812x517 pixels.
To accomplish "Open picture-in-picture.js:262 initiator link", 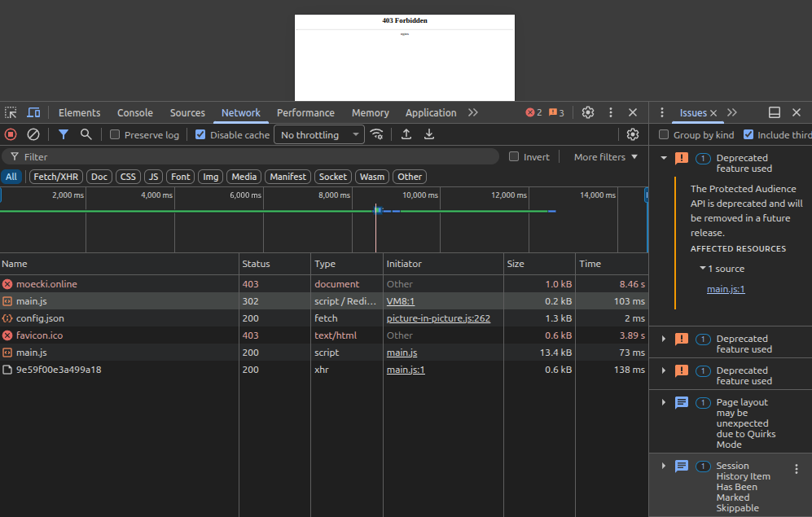I will pyautogui.click(x=438, y=318).
